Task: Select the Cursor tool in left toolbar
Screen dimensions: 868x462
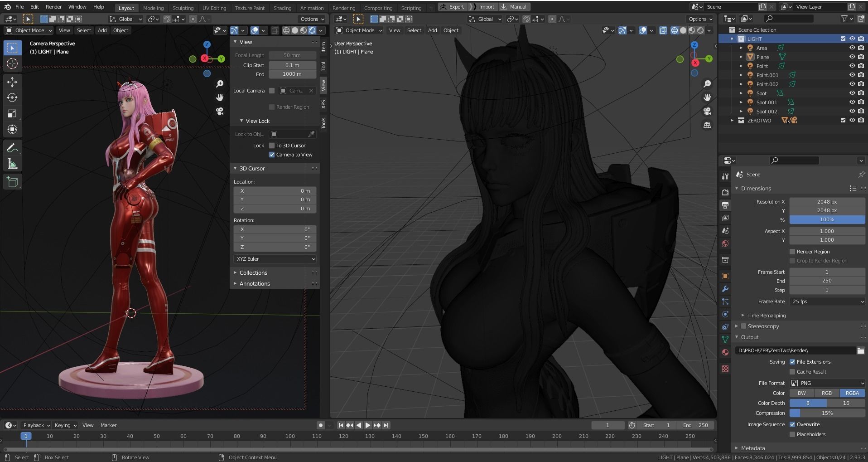Action: (x=12, y=63)
